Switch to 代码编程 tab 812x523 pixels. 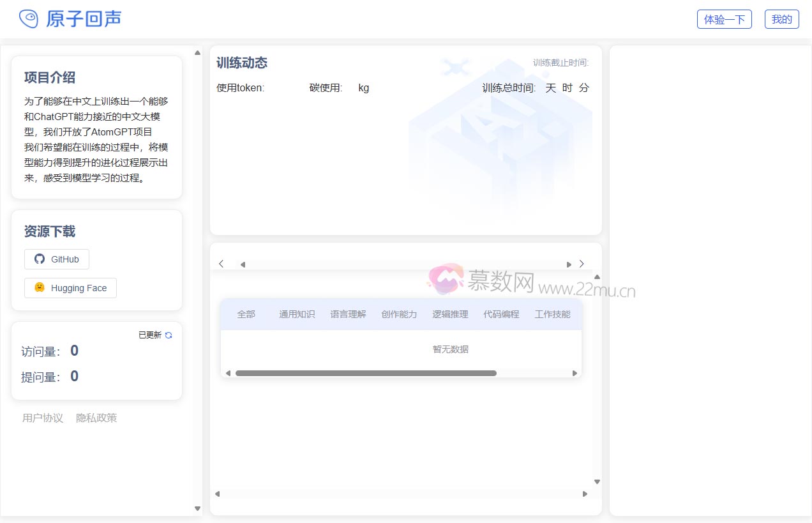[x=501, y=314]
